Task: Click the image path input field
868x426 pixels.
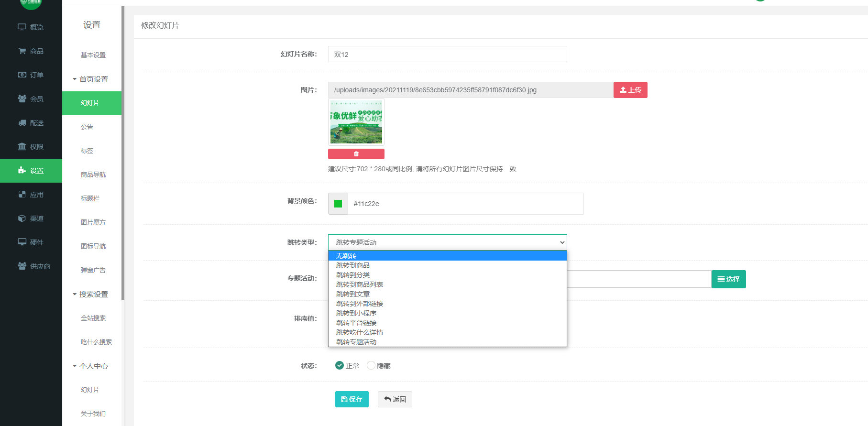Action: 471,90
